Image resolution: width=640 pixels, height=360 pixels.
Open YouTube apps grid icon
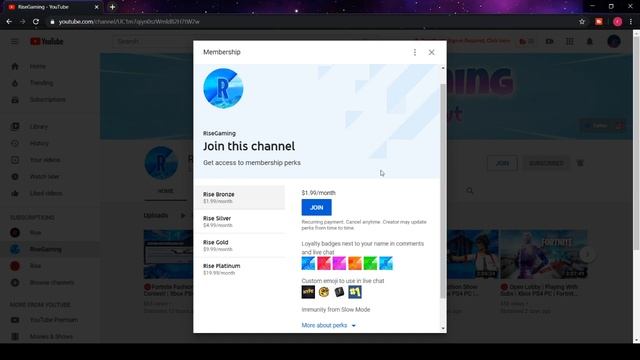(x=569, y=41)
